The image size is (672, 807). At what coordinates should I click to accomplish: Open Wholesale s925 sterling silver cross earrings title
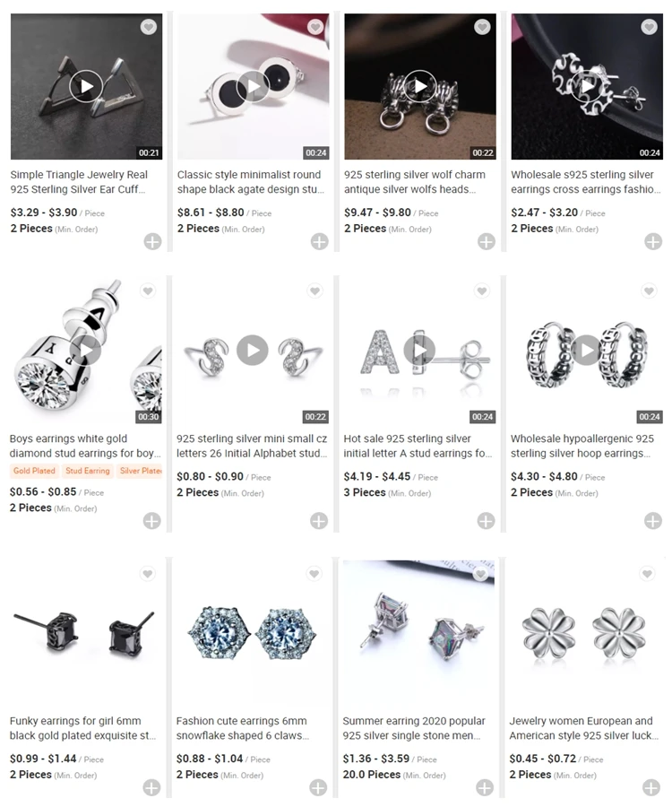(586, 182)
